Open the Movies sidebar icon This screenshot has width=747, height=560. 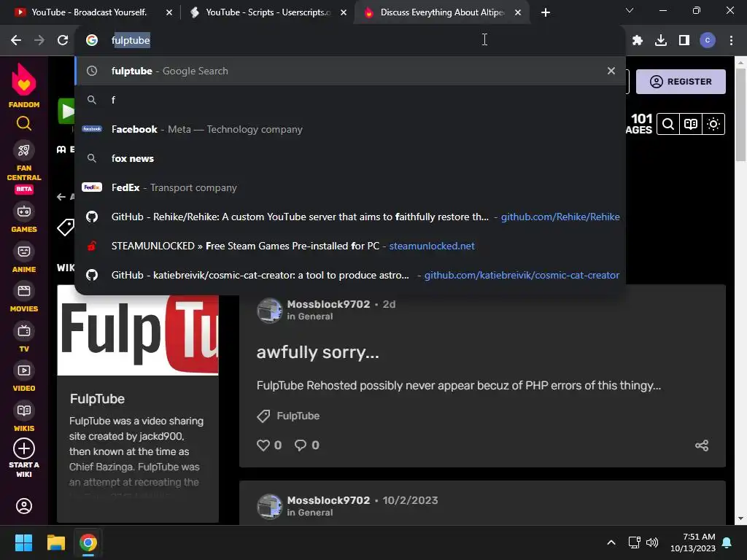(x=24, y=291)
